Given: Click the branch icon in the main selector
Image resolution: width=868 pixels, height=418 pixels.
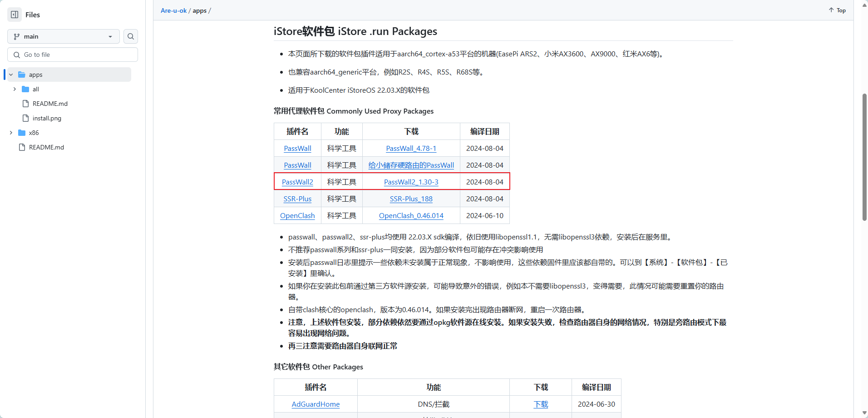Looking at the screenshot, I should [18, 36].
